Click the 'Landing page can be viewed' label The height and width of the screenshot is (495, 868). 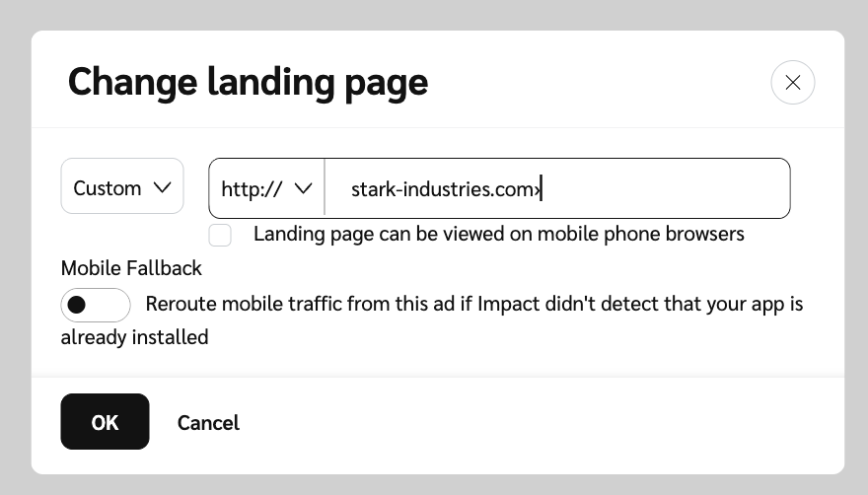(498, 235)
